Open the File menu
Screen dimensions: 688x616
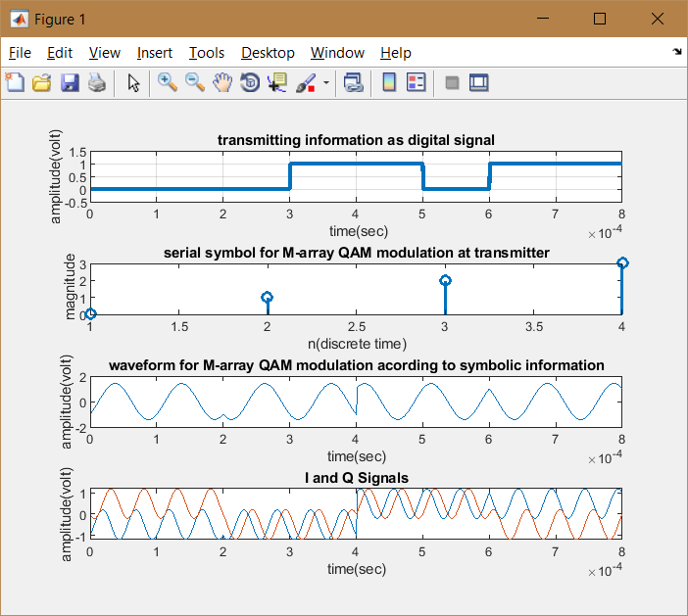point(20,53)
